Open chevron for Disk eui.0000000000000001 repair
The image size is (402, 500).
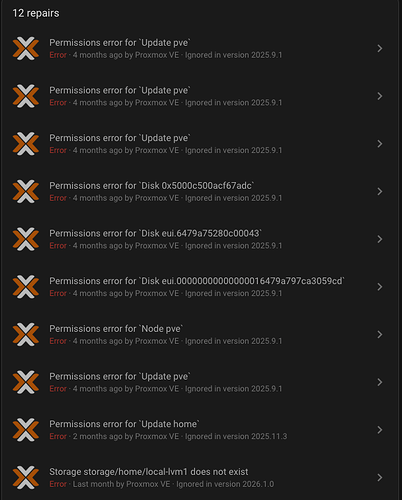click(380, 287)
